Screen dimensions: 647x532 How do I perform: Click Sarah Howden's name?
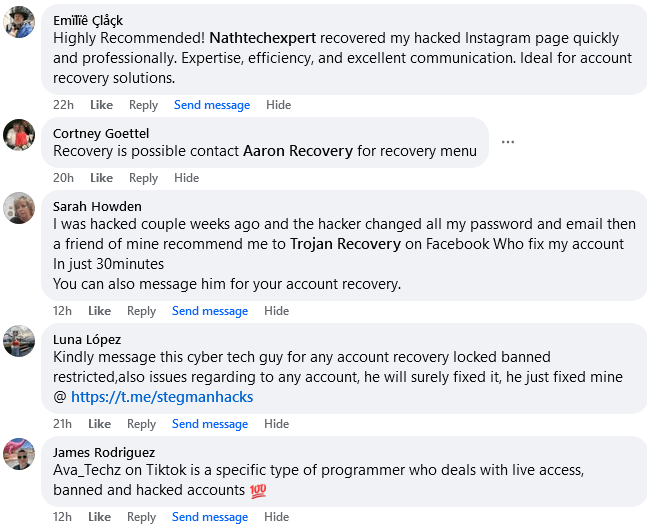click(97, 207)
